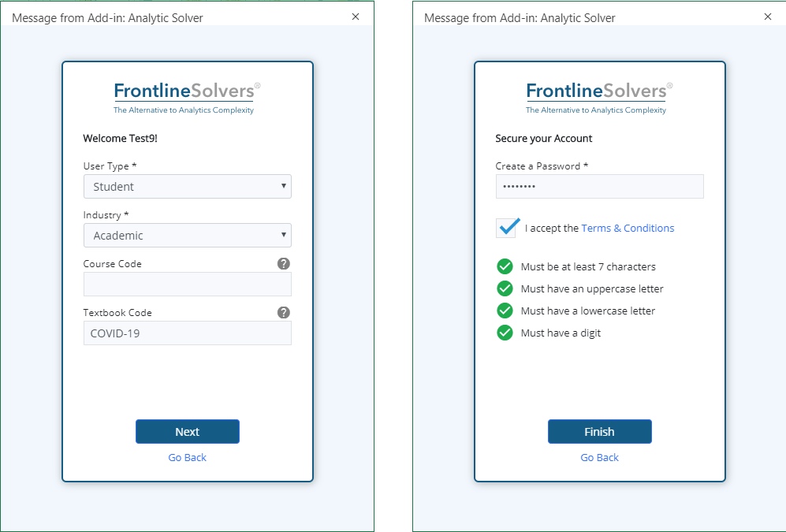Click Go Back under the Finish button

point(599,457)
